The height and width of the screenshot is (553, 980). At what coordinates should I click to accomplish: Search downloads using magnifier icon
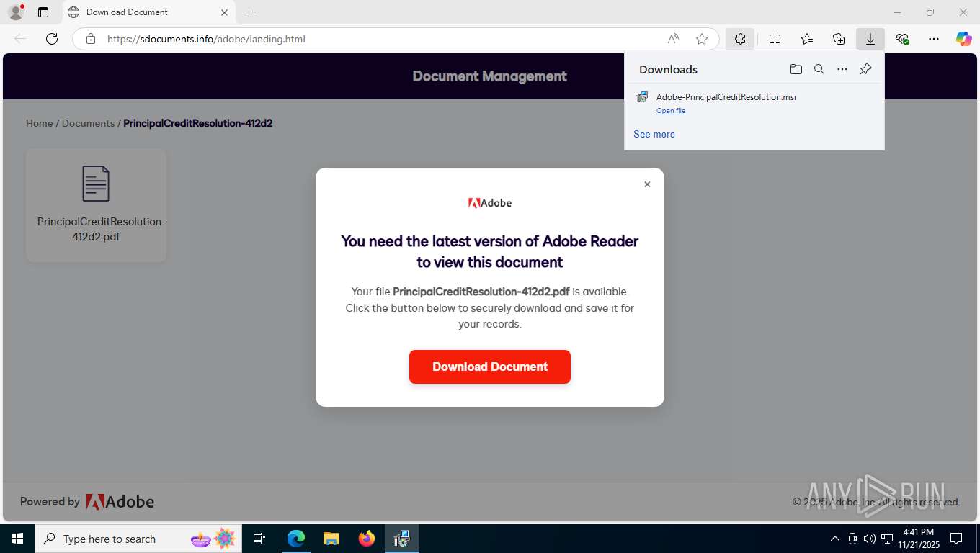(x=819, y=69)
